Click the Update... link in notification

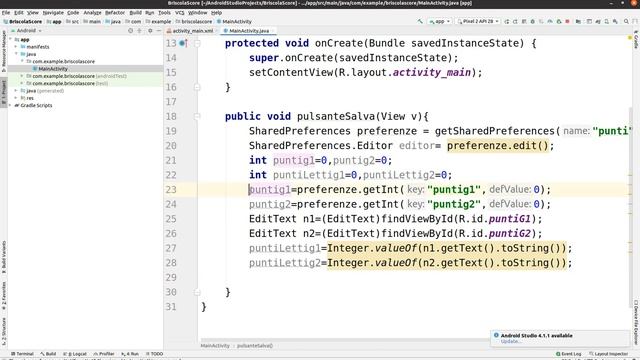point(510,341)
